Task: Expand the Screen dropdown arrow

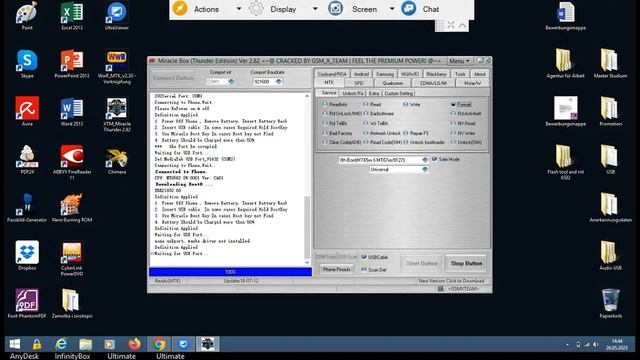Action: tap(392, 9)
